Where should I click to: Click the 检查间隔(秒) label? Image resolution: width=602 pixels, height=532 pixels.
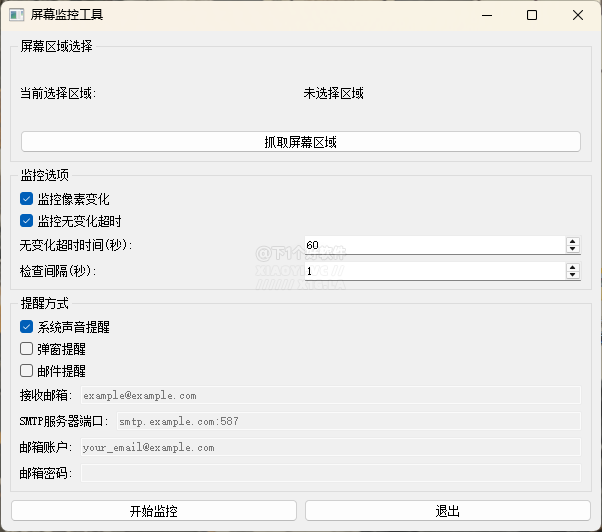[x=58, y=271]
